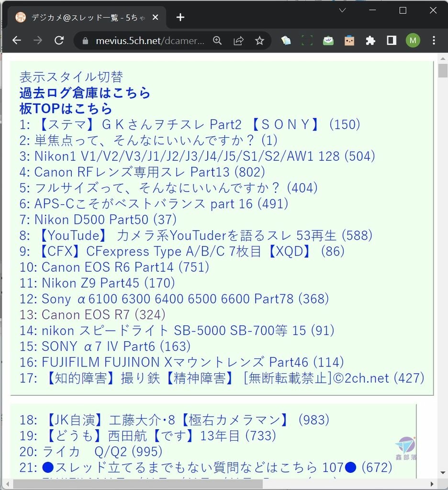Image resolution: width=448 pixels, height=490 pixels.
Task: Select the デジカメ@スレッド一覧 tab
Action: tap(87, 18)
